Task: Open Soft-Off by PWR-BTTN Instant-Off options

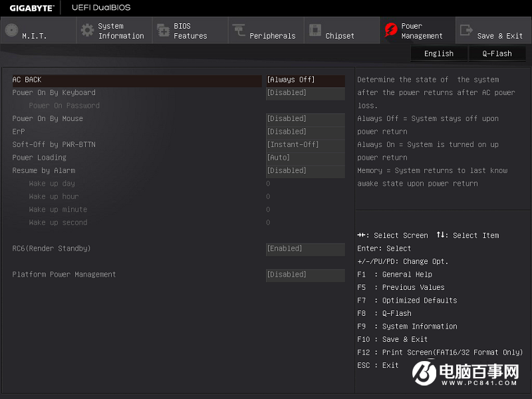Action: coord(305,145)
